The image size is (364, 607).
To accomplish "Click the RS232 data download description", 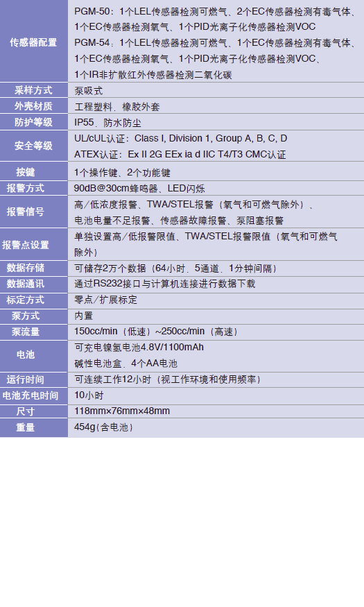I will click(165, 284).
